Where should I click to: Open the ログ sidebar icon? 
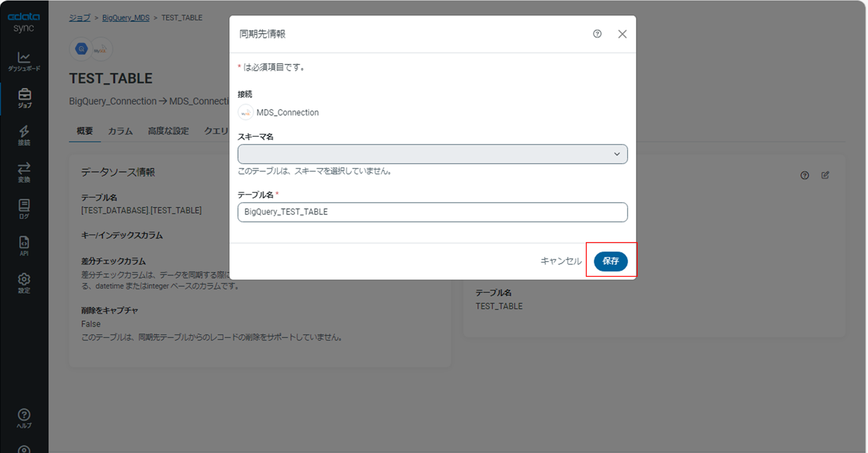[x=24, y=209]
